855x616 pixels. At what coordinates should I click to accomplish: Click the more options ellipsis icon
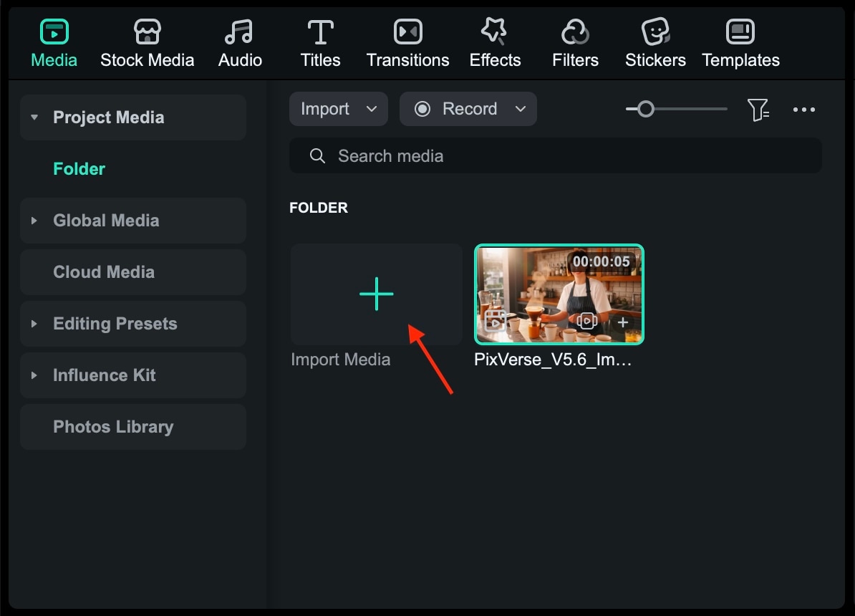coord(804,109)
